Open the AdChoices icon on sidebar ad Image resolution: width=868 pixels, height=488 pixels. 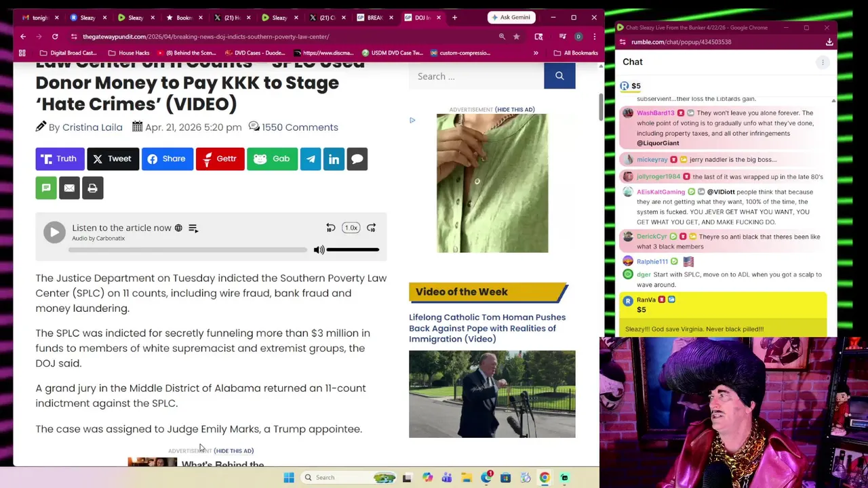pyautogui.click(x=412, y=121)
